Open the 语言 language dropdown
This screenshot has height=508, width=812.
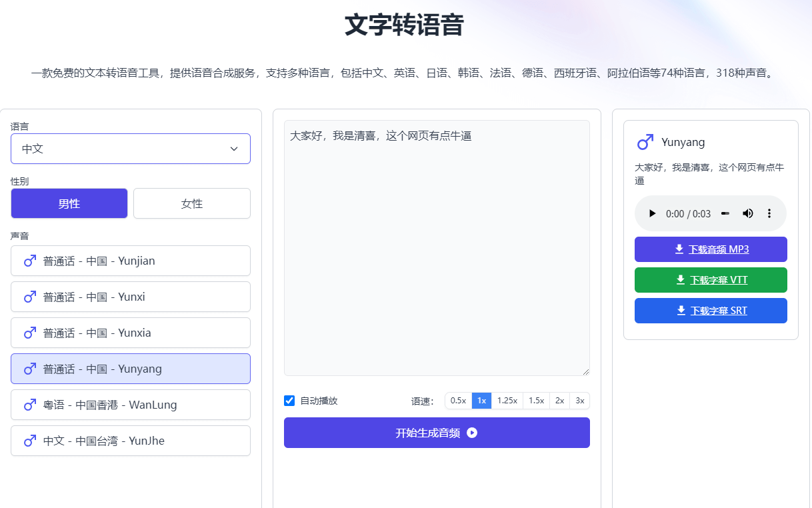point(130,148)
